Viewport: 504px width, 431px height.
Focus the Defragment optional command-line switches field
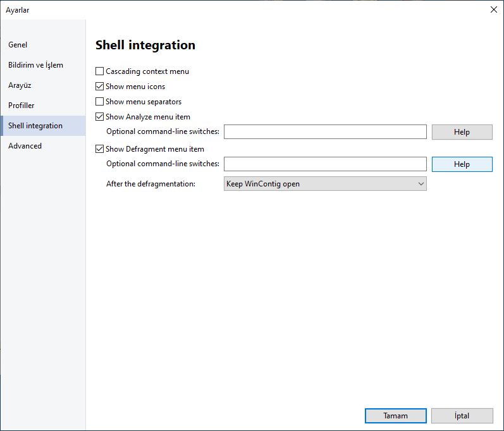click(x=325, y=164)
